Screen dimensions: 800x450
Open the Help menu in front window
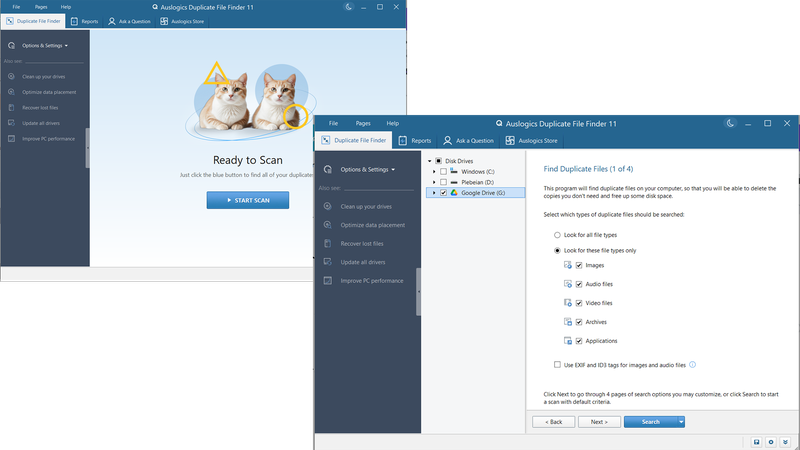[392, 123]
